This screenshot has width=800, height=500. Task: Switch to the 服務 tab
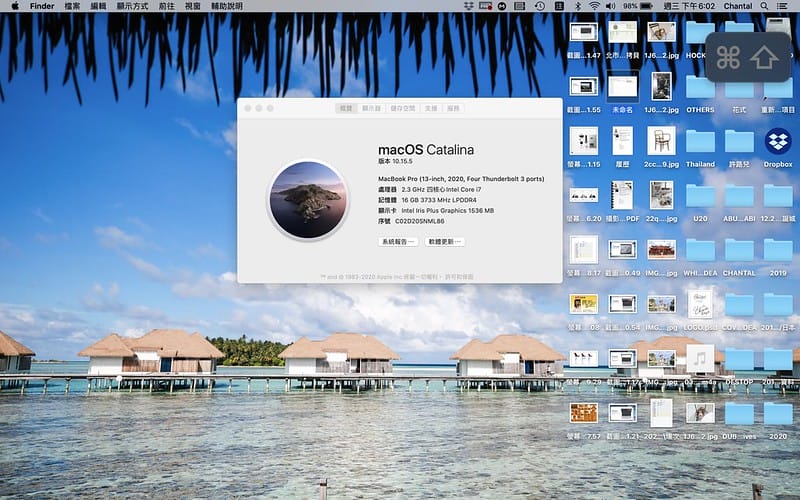454,108
